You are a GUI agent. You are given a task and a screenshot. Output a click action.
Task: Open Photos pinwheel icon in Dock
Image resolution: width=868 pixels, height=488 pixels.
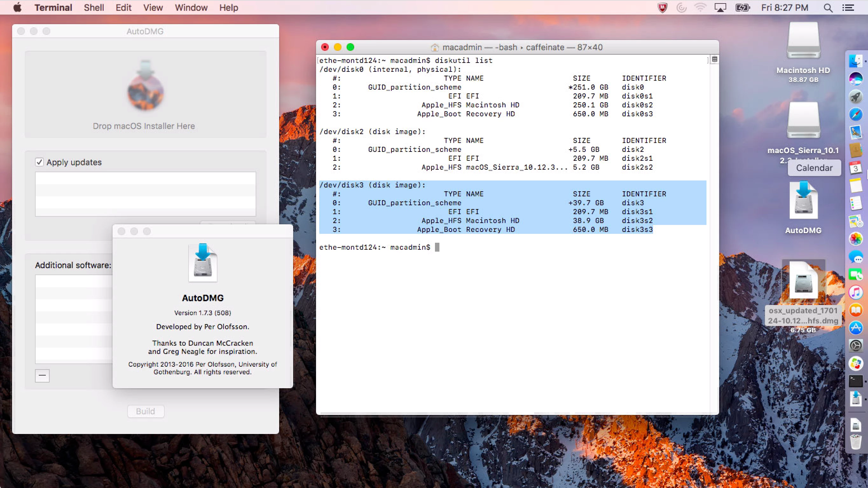click(x=856, y=239)
